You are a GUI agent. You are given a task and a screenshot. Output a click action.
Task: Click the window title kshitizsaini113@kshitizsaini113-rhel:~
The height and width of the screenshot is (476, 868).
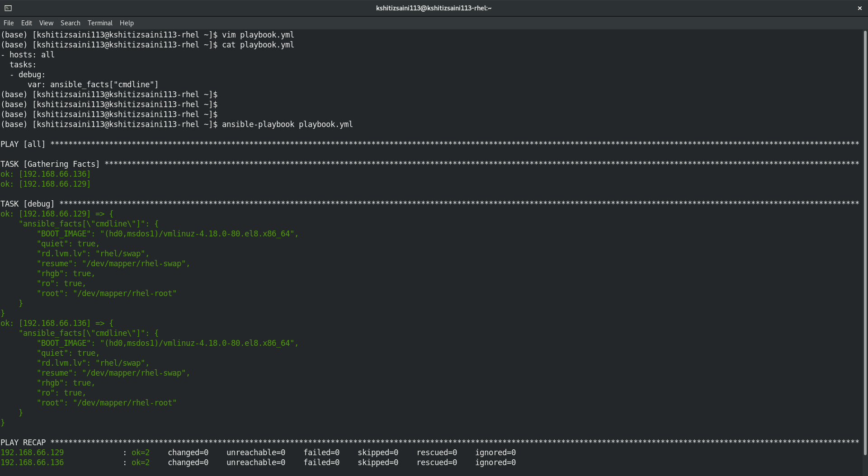(434, 8)
